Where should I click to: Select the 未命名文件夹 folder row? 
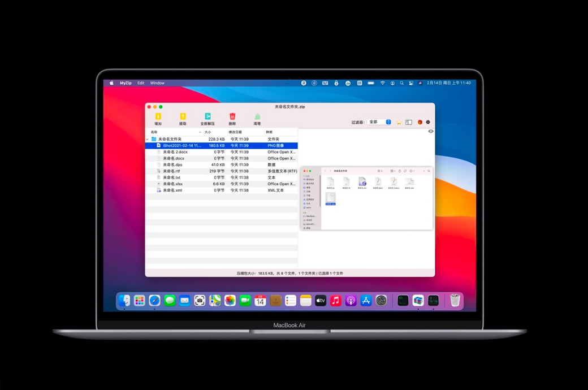click(221, 139)
